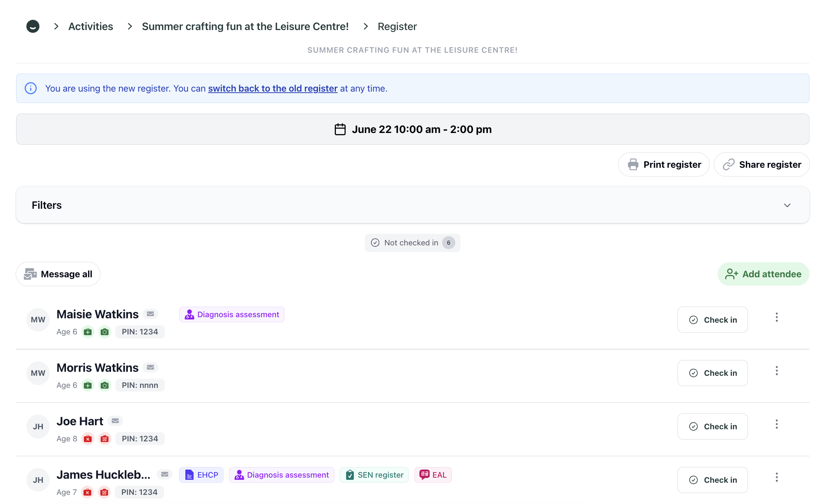This screenshot has width=819, height=504.
Task: Go to Activities in the breadcrumb
Action: [91, 26]
